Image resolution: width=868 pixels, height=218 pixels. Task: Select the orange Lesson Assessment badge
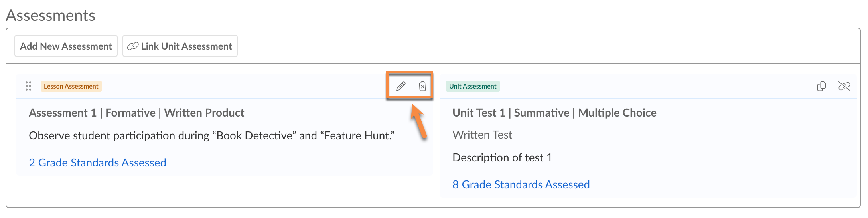[x=71, y=86]
